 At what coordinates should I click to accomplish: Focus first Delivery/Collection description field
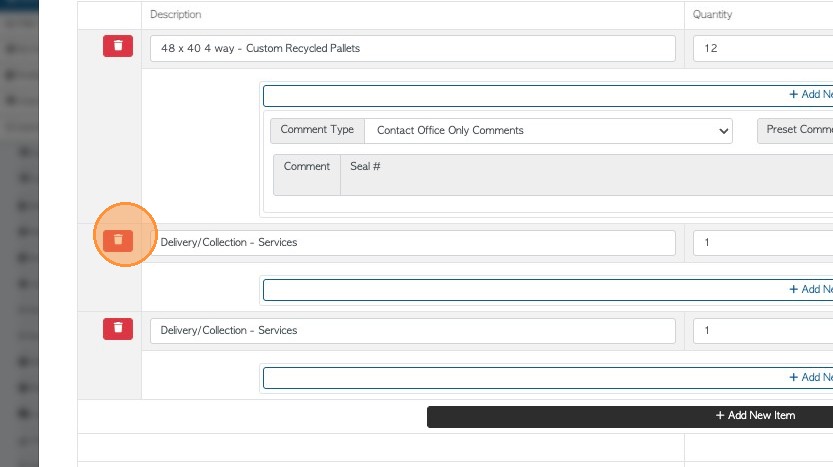(413, 242)
